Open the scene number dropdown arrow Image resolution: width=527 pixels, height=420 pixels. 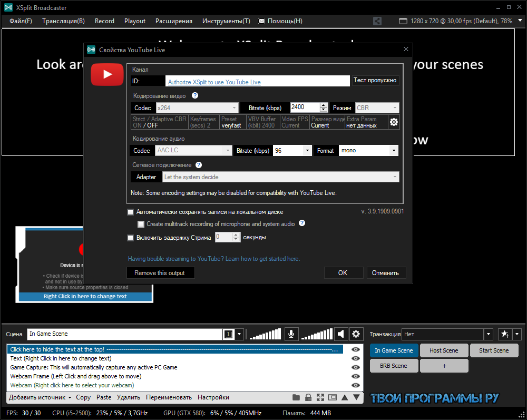coord(239,334)
